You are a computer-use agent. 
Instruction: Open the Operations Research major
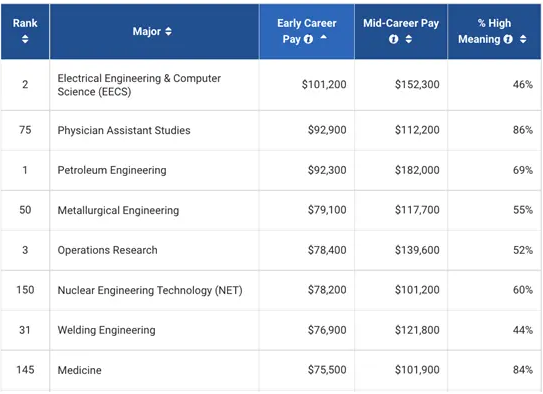pyautogui.click(x=107, y=250)
